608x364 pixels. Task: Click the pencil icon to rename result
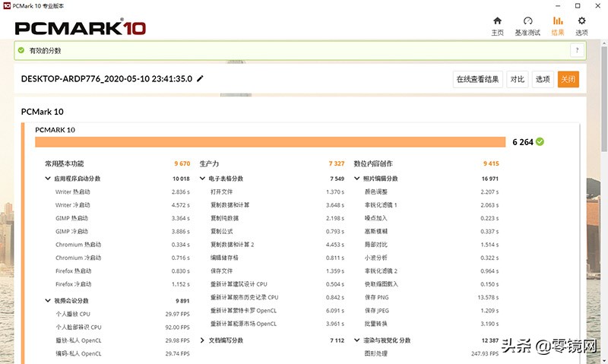[x=200, y=79]
